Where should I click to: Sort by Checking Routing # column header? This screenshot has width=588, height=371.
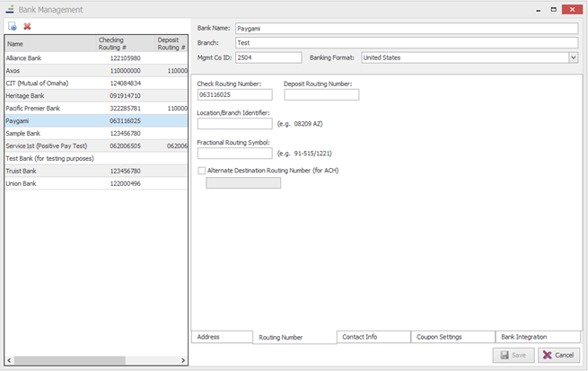126,43
